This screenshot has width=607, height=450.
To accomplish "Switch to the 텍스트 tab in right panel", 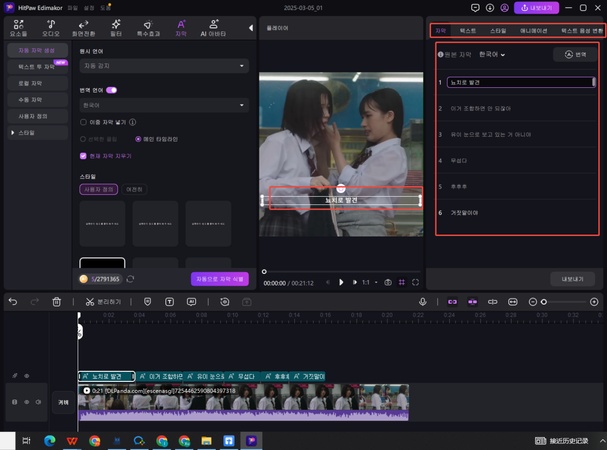I will (468, 32).
